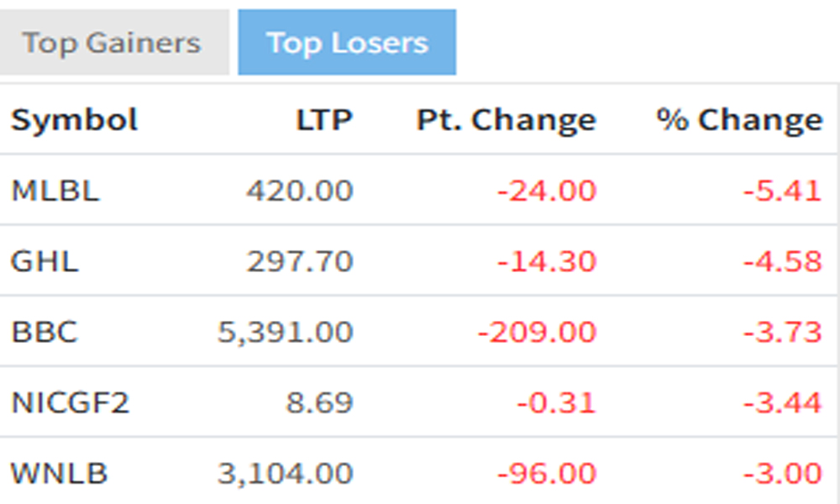
Task: Click GHL's percent change -4.58
Action: [x=782, y=261]
